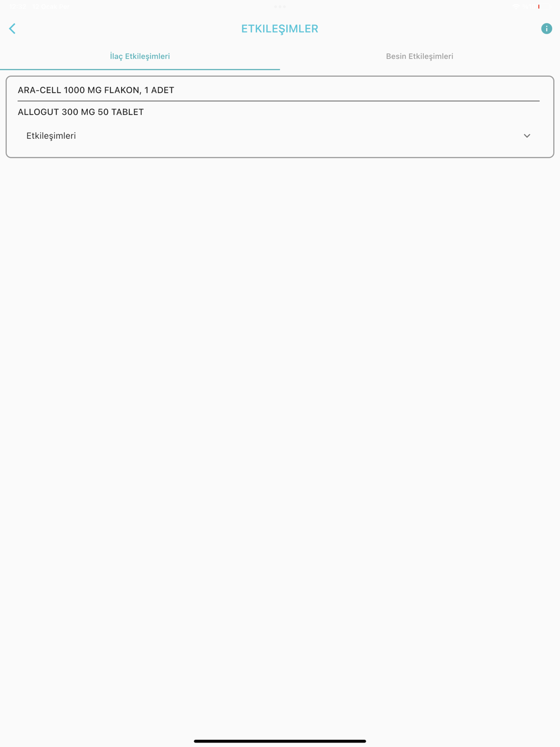Click the blank area below the card
Image resolution: width=560 pixels, height=747 pixels.
pyautogui.click(x=280, y=420)
